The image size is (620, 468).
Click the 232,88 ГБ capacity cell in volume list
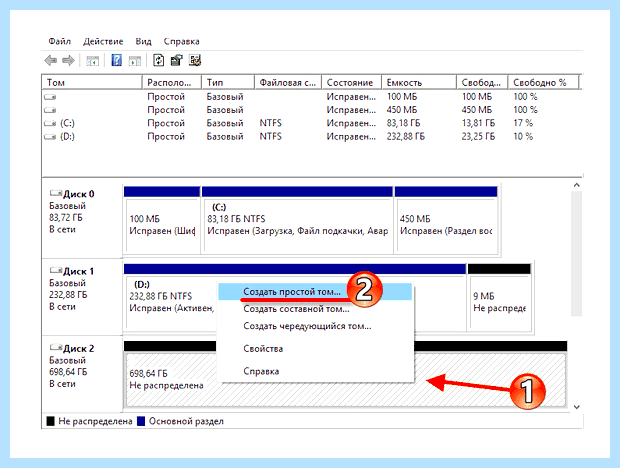[406, 137]
